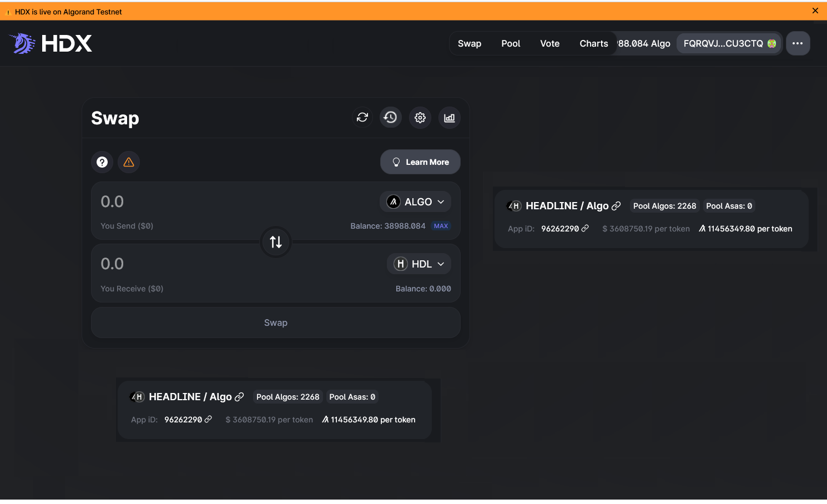Click the large Swap submit button
Viewport: 827px width, 504px height.
point(276,322)
